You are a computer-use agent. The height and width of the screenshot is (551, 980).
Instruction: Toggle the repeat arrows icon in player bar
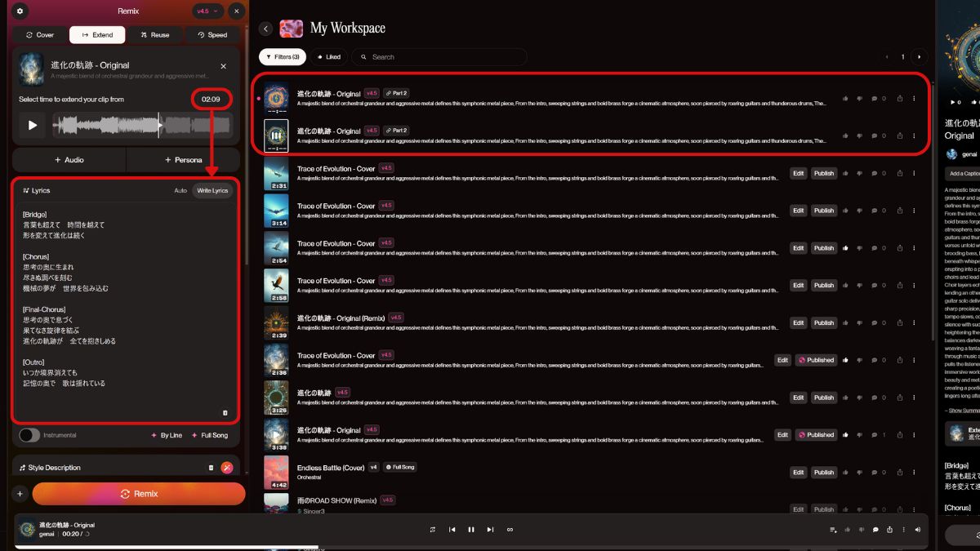433,530
